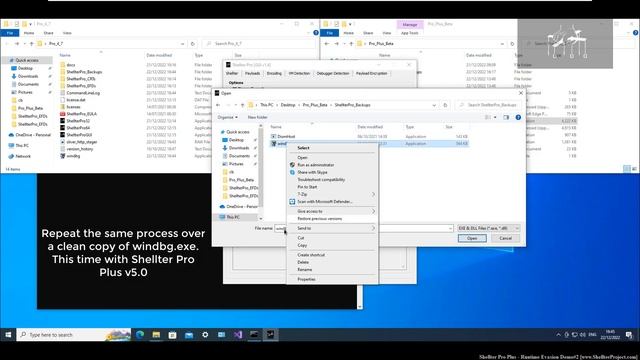Click Delete in the context menu
The image size is (640, 360).
pyautogui.click(x=303, y=262)
